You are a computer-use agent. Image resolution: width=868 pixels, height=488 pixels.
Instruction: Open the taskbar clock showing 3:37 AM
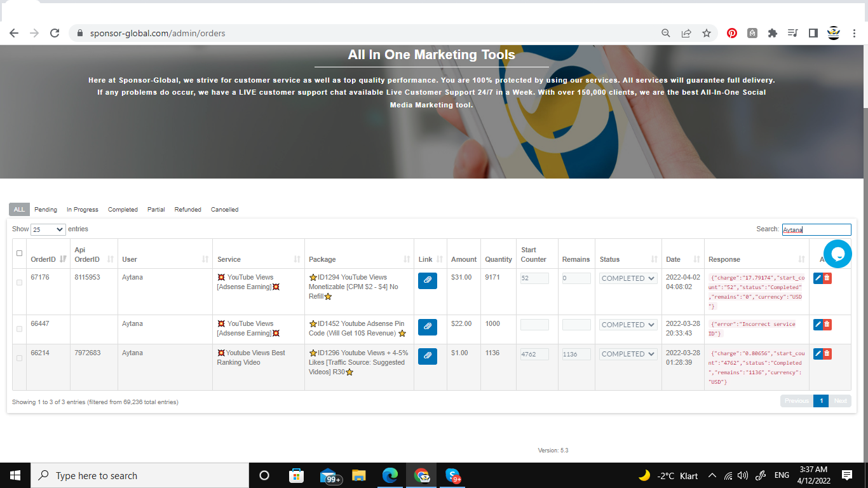point(813,475)
